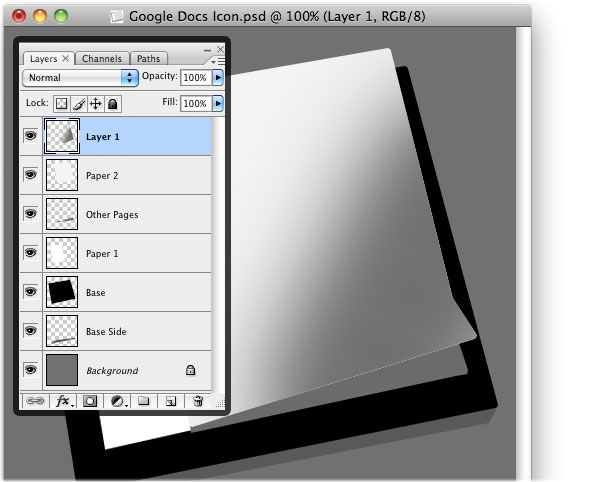Switch to the Paths tab
This screenshot has height=482, width=600.
(x=148, y=59)
